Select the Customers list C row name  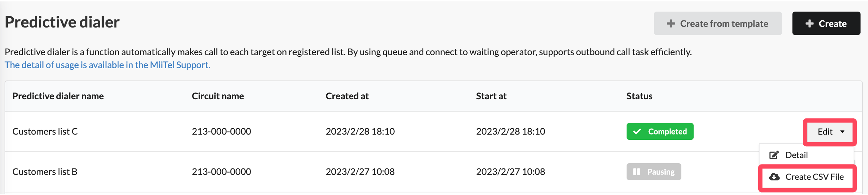tap(45, 131)
